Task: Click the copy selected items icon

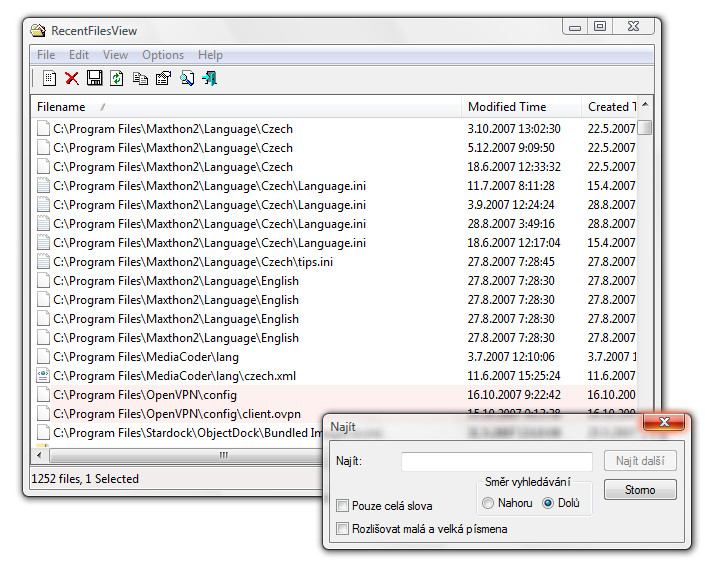Action: [x=140, y=79]
